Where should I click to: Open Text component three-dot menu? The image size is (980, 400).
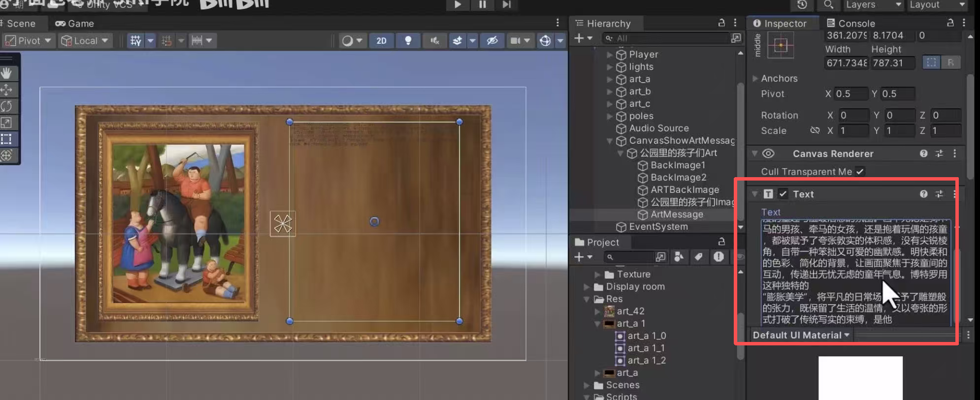(954, 194)
